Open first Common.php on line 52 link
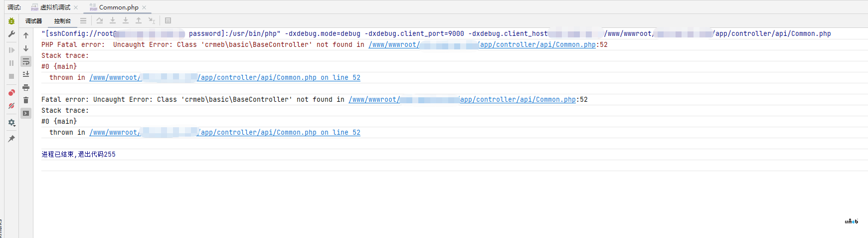The height and width of the screenshot is (238, 868). click(x=279, y=78)
